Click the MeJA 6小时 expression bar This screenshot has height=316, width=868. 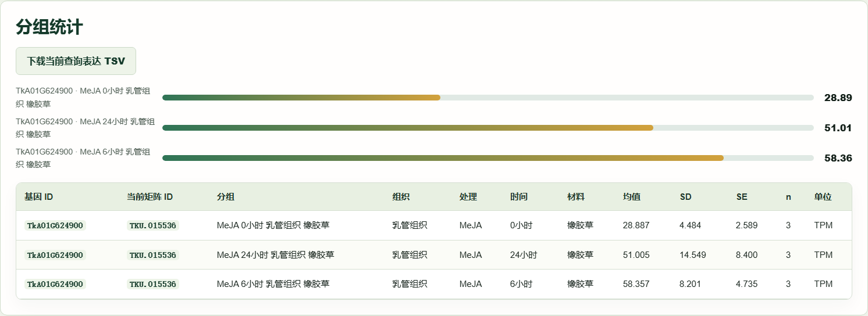(488, 158)
